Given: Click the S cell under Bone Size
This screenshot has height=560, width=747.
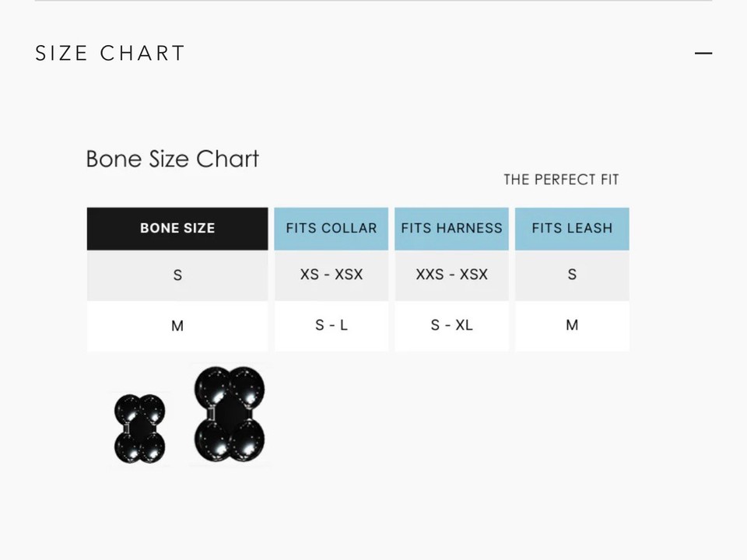Looking at the screenshot, I should 177,275.
